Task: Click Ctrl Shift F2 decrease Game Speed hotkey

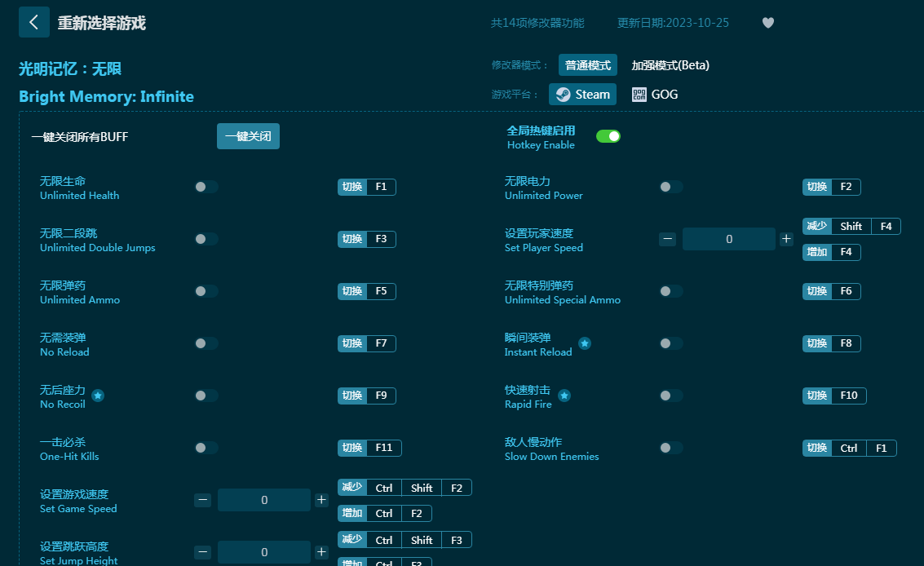Action: [405, 488]
